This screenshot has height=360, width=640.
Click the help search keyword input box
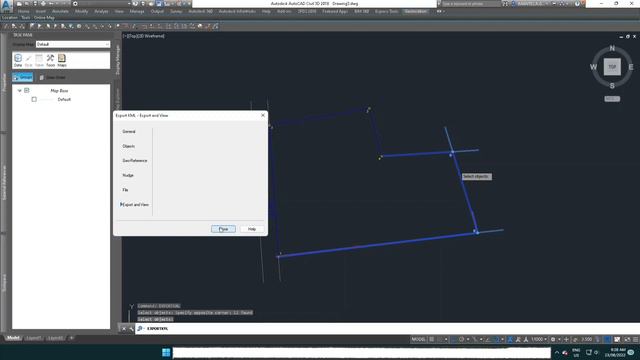471,4
